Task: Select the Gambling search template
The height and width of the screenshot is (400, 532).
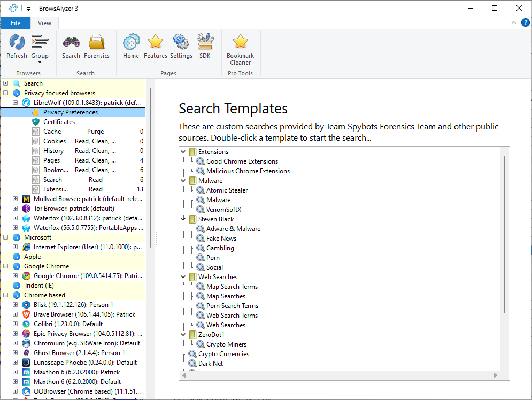Action: pos(220,248)
